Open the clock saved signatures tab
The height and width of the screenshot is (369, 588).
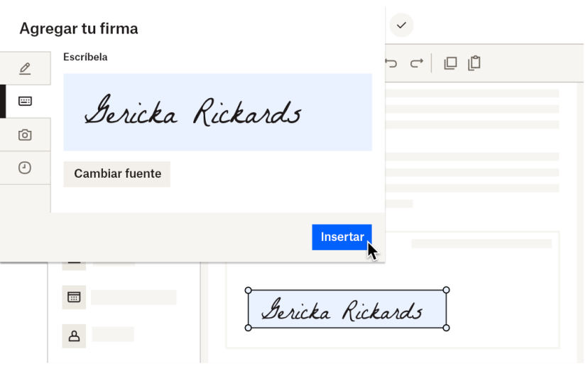click(x=25, y=168)
